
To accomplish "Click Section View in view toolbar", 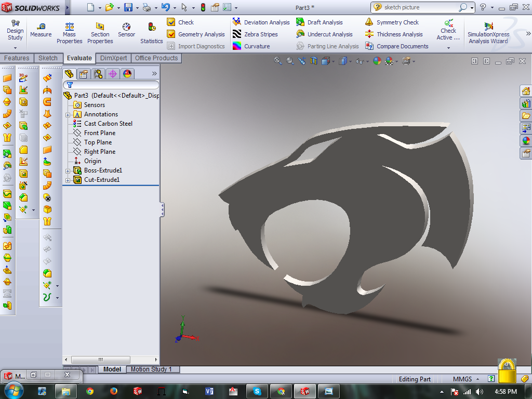I will (x=313, y=61).
